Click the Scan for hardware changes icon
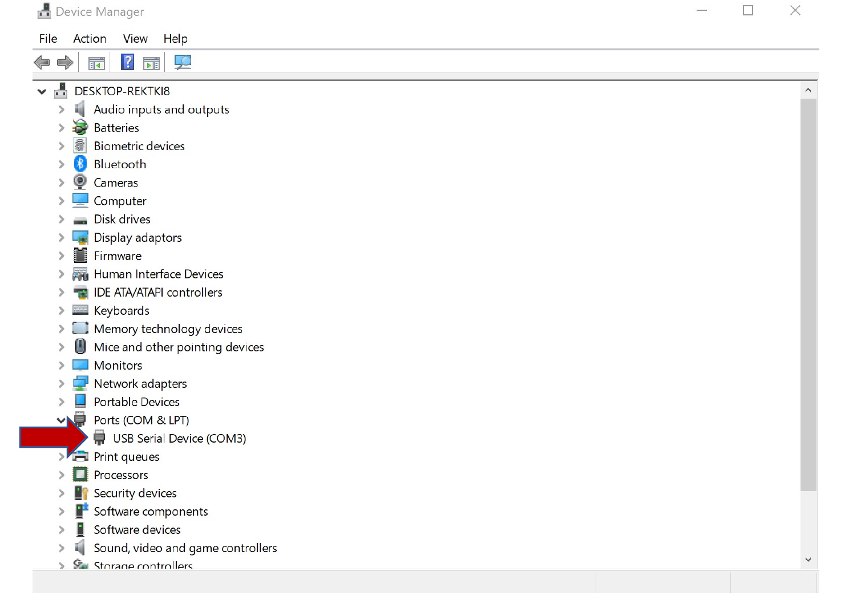The image size is (849, 616). [x=183, y=62]
